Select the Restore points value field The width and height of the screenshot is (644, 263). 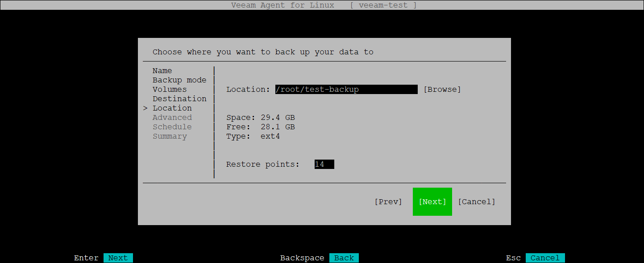coord(324,164)
